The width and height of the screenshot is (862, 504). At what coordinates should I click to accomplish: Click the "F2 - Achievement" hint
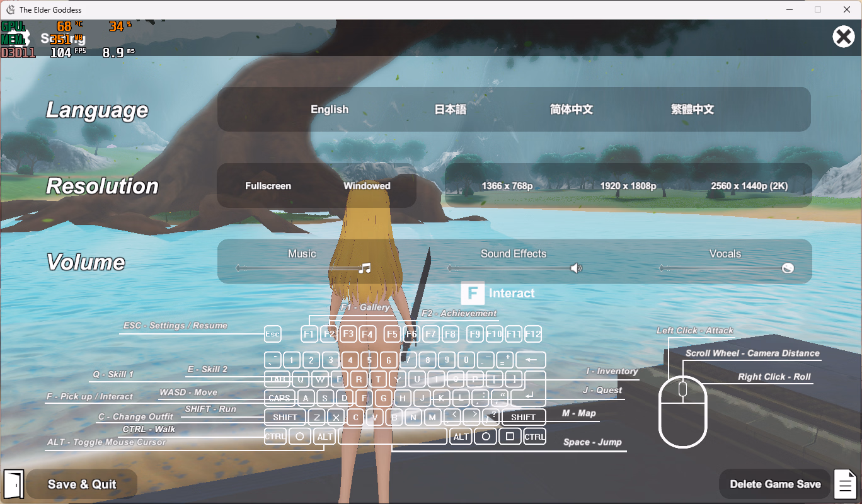point(459,313)
